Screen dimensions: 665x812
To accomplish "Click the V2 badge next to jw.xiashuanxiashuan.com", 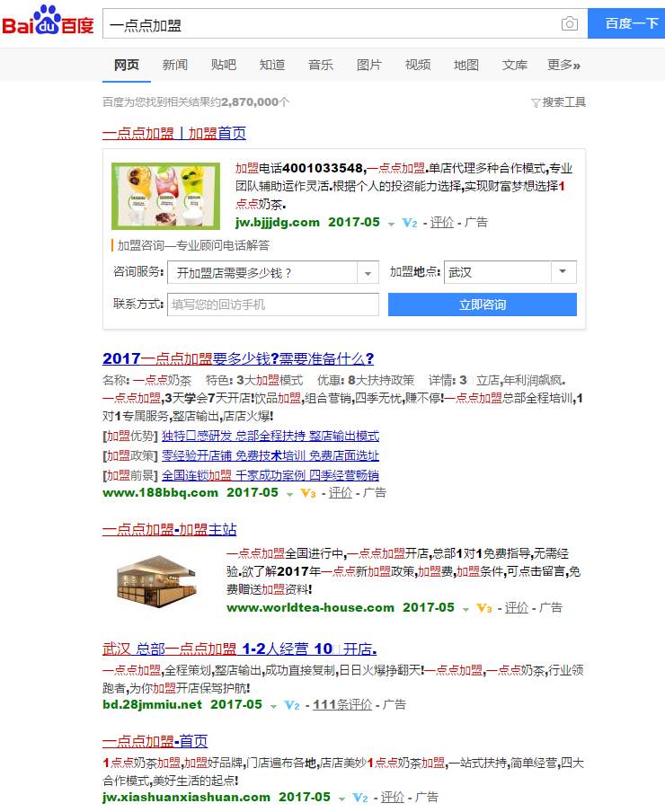I will point(360,798).
